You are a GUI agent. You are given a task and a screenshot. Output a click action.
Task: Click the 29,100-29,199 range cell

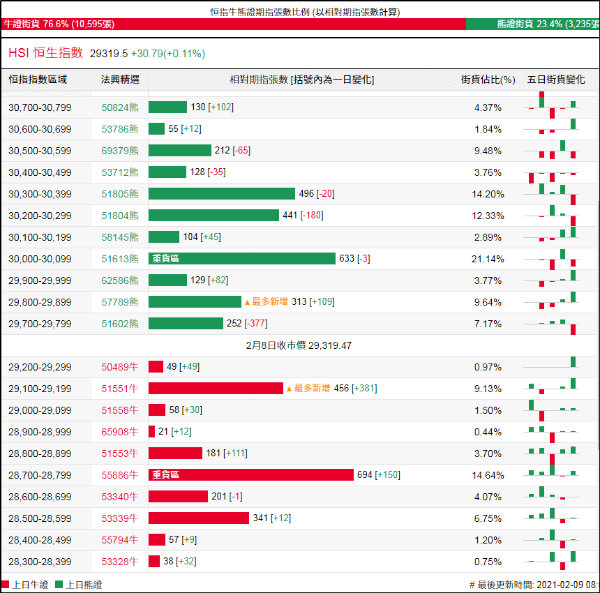pyautogui.click(x=40, y=389)
